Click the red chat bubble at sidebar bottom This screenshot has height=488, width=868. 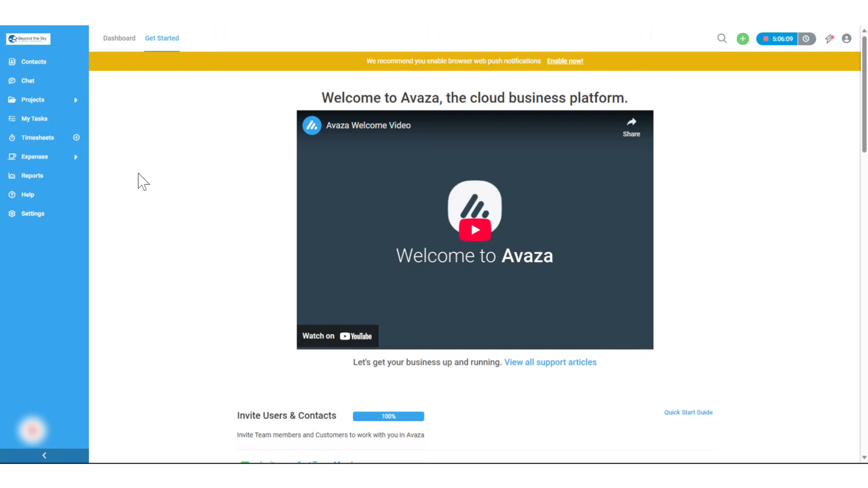click(x=32, y=431)
